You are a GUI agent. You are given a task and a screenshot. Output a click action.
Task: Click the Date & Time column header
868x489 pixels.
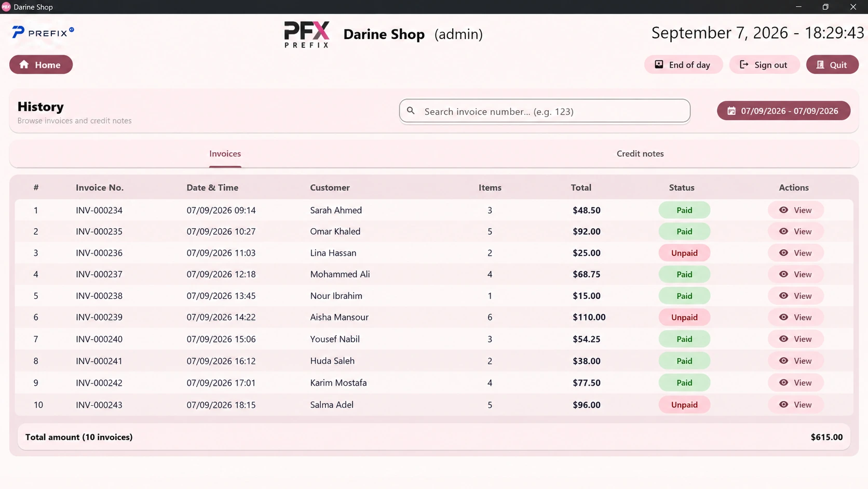tap(212, 188)
